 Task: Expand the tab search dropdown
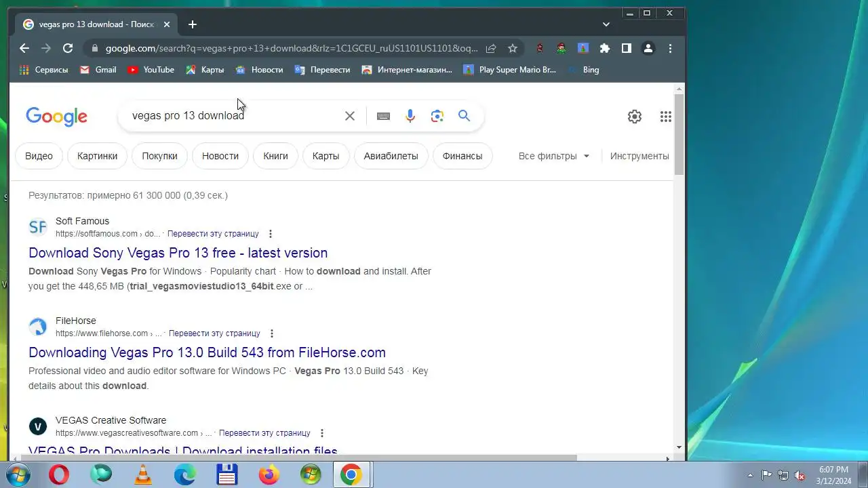(x=606, y=24)
